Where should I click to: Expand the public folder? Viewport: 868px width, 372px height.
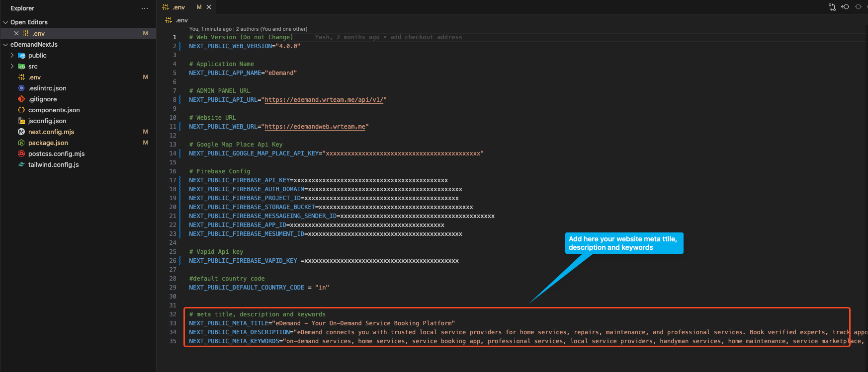pyautogui.click(x=12, y=55)
